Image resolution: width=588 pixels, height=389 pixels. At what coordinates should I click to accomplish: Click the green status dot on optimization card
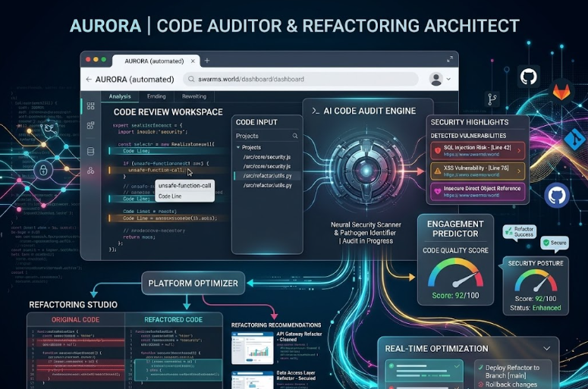point(391,365)
